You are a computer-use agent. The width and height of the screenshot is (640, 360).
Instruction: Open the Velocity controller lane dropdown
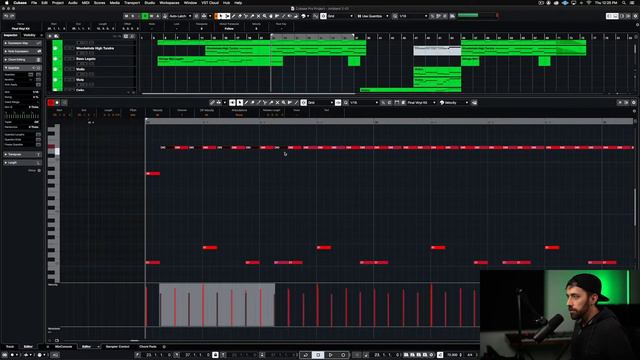pos(454,102)
